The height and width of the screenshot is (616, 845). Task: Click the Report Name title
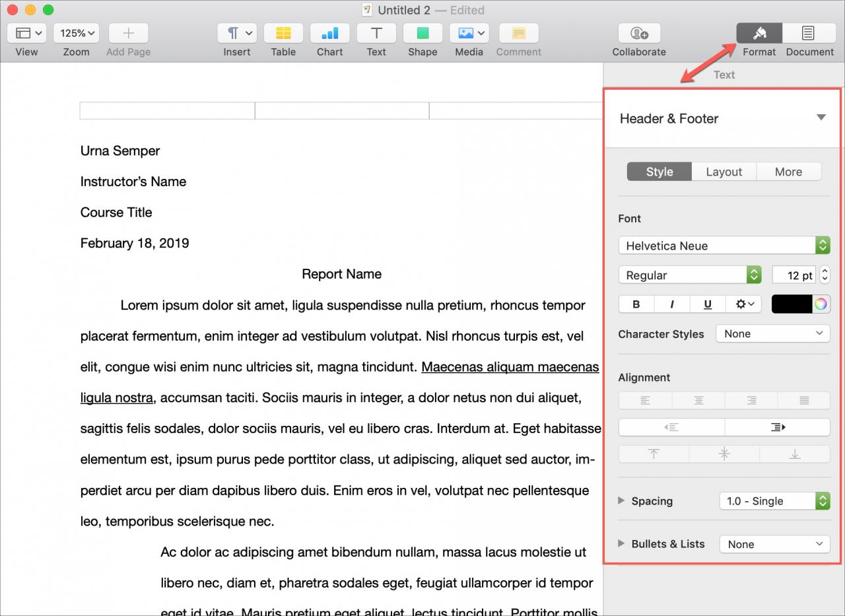point(341,274)
